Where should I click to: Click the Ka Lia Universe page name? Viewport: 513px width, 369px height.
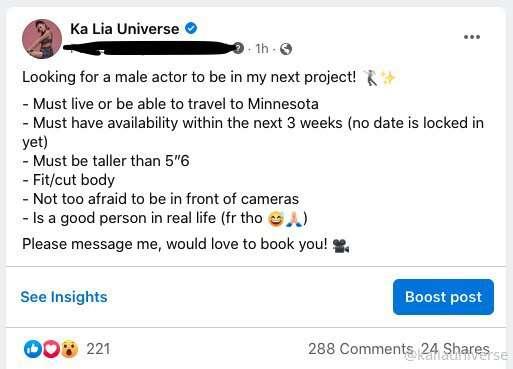pos(125,29)
